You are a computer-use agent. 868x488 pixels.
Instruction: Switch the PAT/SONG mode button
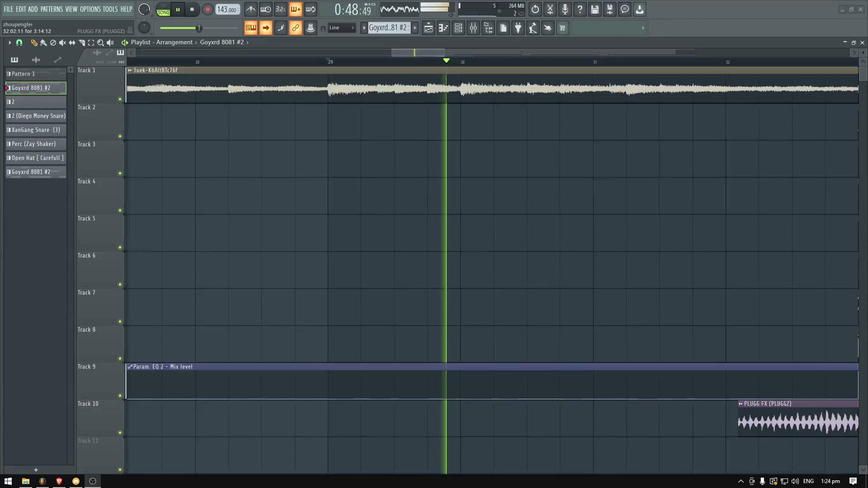tap(163, 9)
